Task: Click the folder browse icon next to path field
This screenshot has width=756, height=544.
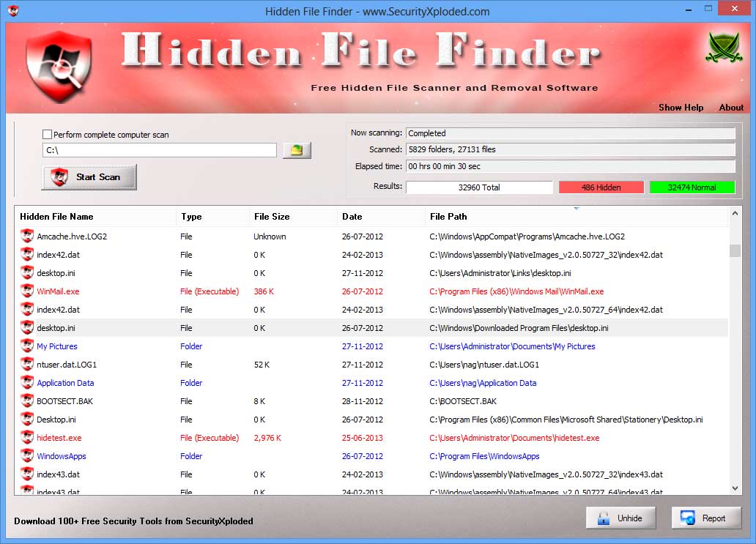Action: (297, 150)
